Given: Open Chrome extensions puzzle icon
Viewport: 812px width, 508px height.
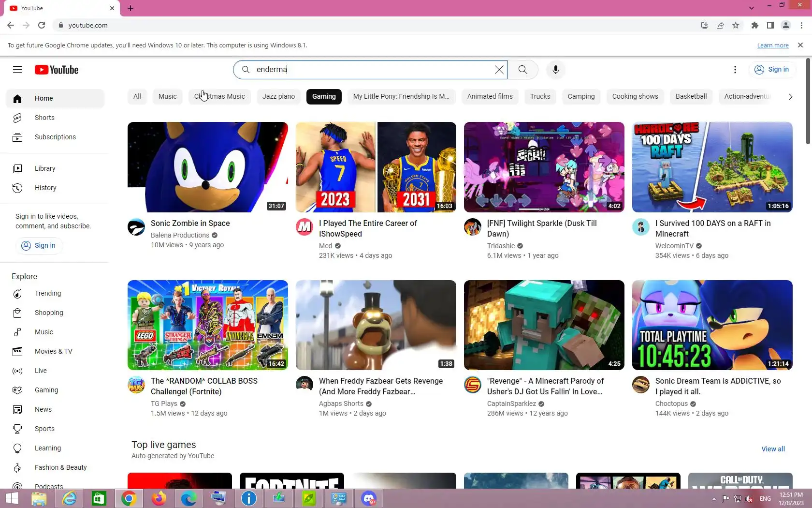Looking at the screenshot, I should (754, 25).
